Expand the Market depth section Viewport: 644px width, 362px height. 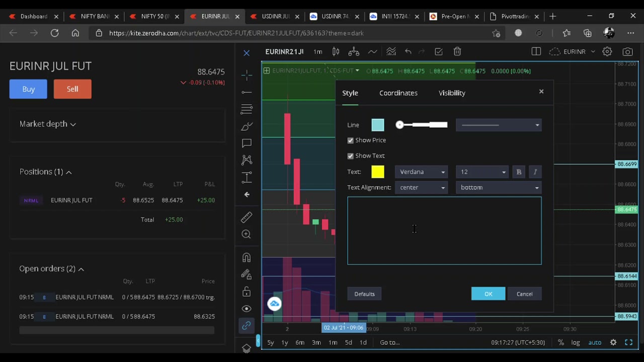pyautogui.click(x=48, y=124)
